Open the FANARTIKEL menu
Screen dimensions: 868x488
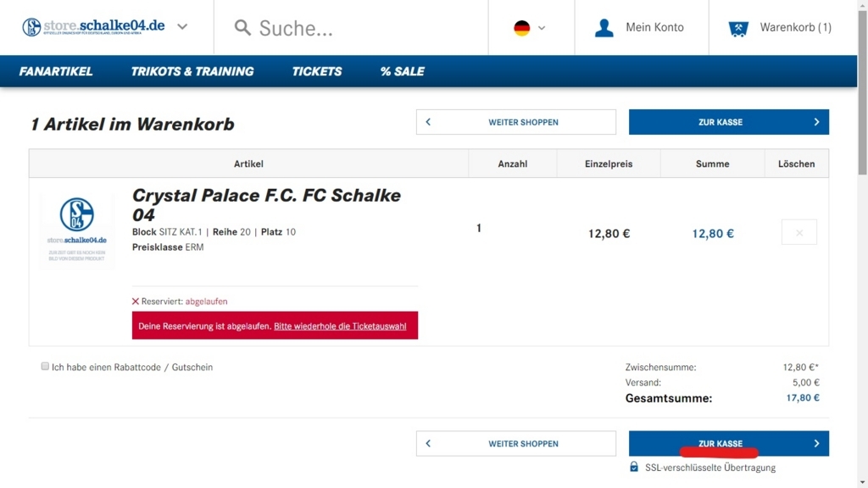(56, 71)
